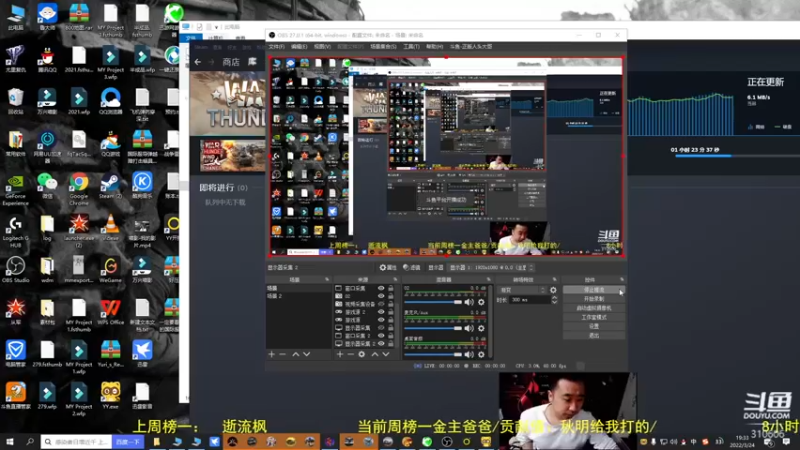Open the Scene Collection menu in OBS
Image resolution: width=800 pixels, height=450 pixels.
tap(383, 46)
